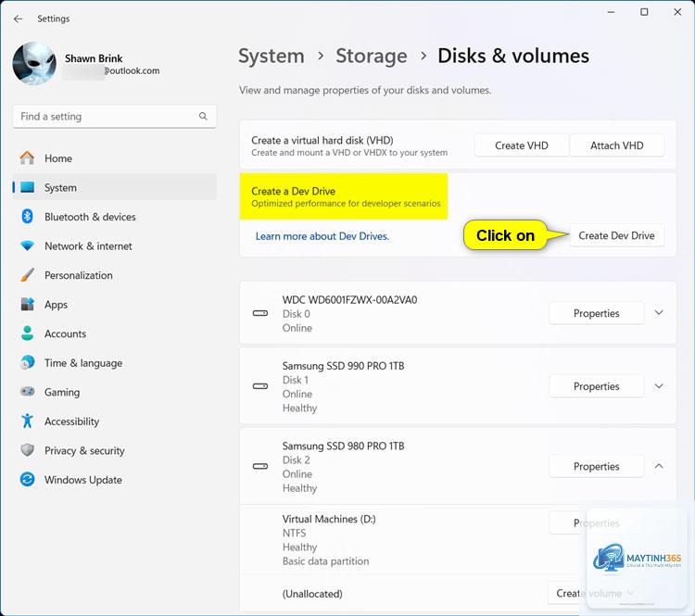Go back using the back arrow

coord(18,19)
